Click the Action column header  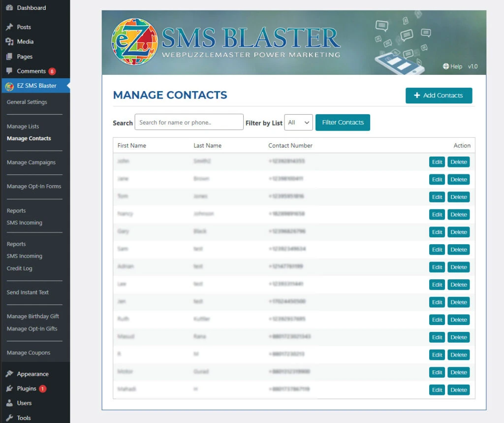pos(462,145)
